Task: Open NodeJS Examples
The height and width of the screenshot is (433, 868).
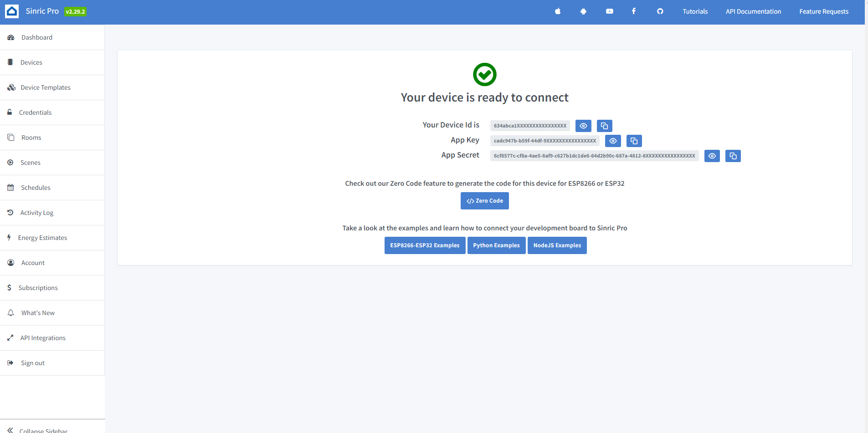Action: point(557,245)
